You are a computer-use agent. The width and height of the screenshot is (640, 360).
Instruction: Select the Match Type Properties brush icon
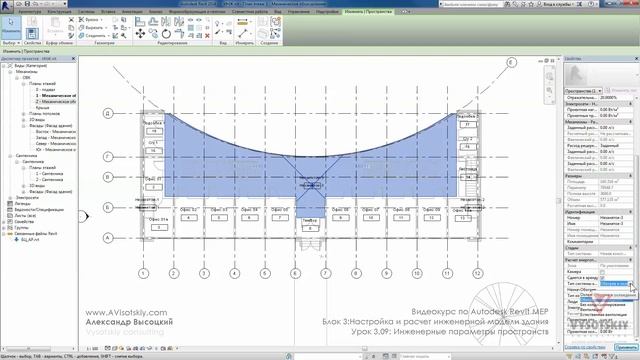(x=71, y=36)
